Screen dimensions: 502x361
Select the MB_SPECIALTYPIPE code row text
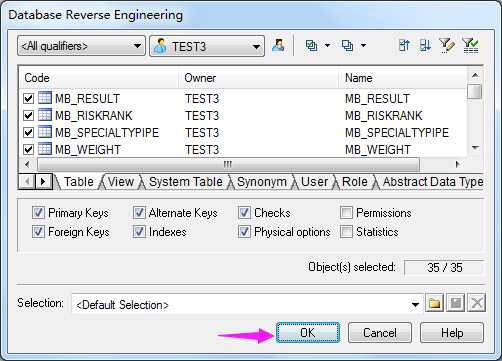click(x=107, y=133)
